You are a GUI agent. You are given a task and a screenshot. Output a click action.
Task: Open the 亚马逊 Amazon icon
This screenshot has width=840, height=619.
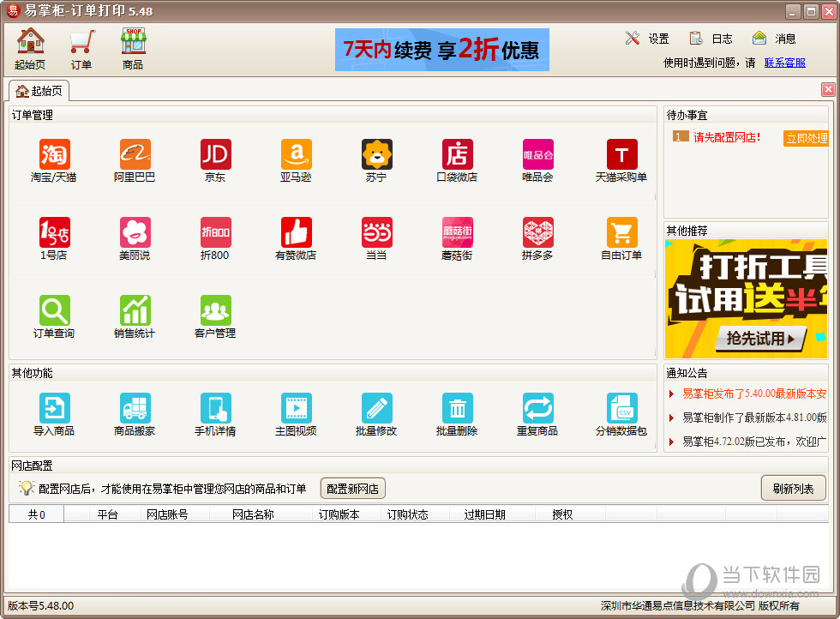tap(297, 154)
